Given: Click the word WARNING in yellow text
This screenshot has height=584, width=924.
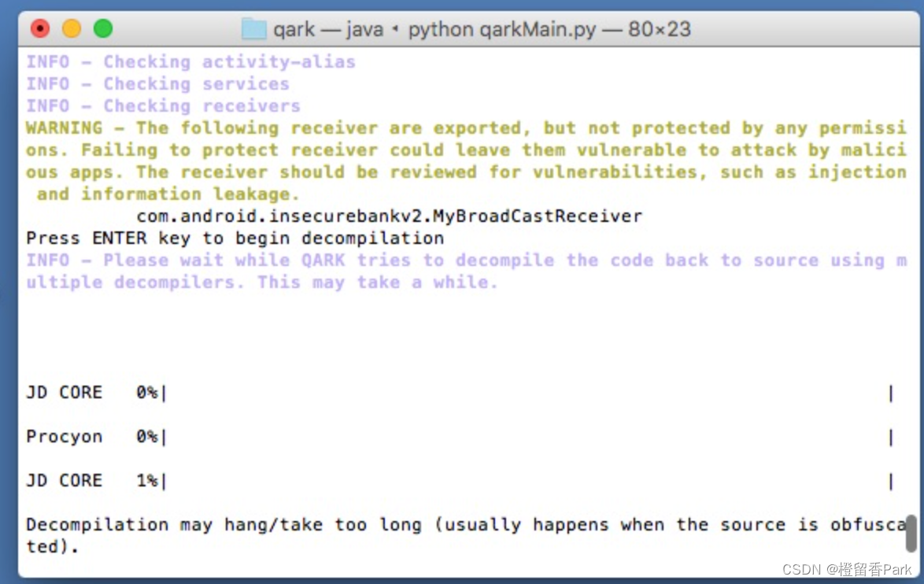Looking at the screenshot, I should click(x=64, y=128).
